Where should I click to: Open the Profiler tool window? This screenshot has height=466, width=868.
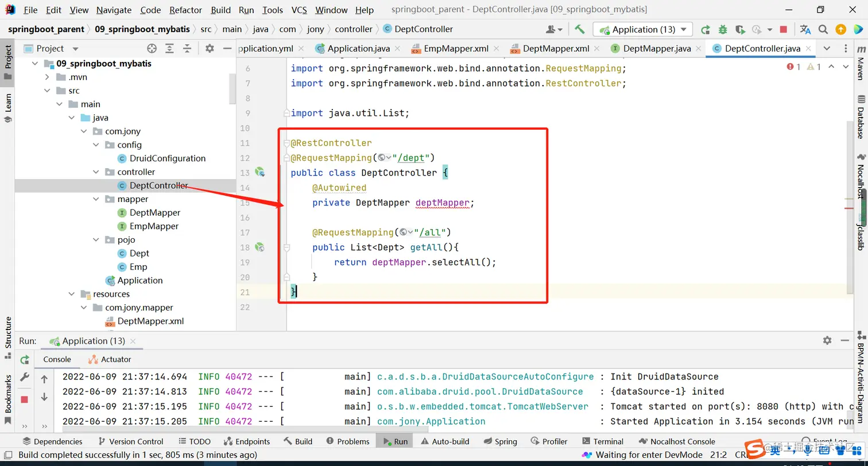pos(548,441)
